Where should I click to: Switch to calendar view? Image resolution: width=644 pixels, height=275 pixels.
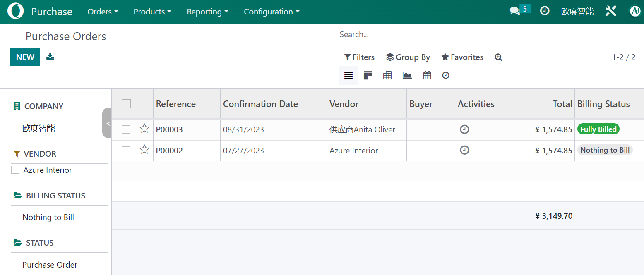click(x=427, y=75)
